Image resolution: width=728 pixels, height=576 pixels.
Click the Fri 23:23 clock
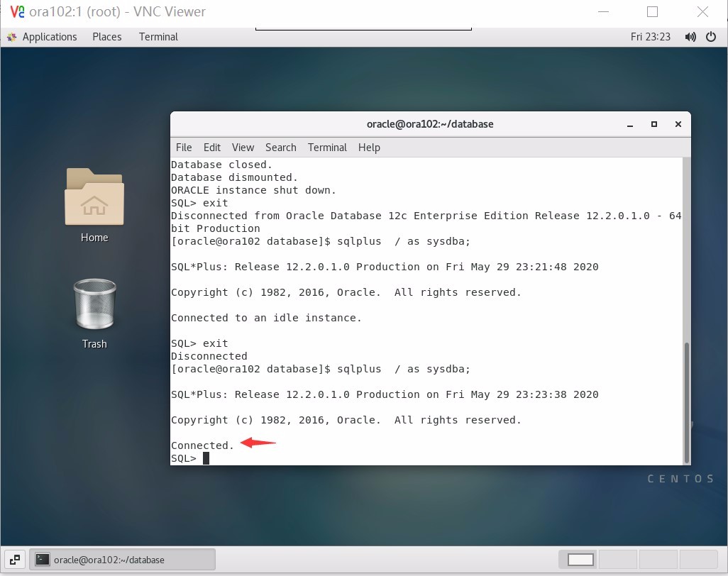tap(651, 37)
